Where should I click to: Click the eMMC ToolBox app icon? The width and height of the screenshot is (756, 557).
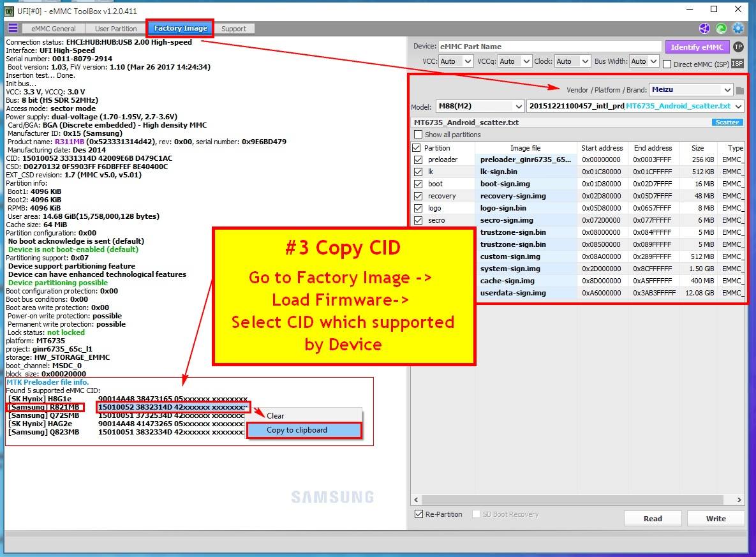9,11
